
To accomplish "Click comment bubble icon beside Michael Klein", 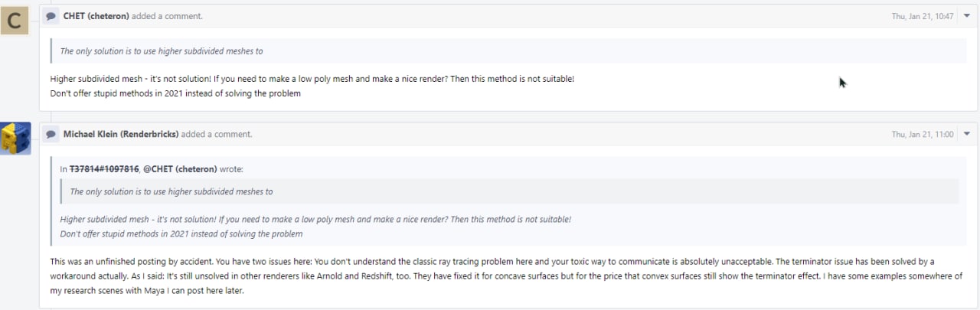I will coord(51,134).
